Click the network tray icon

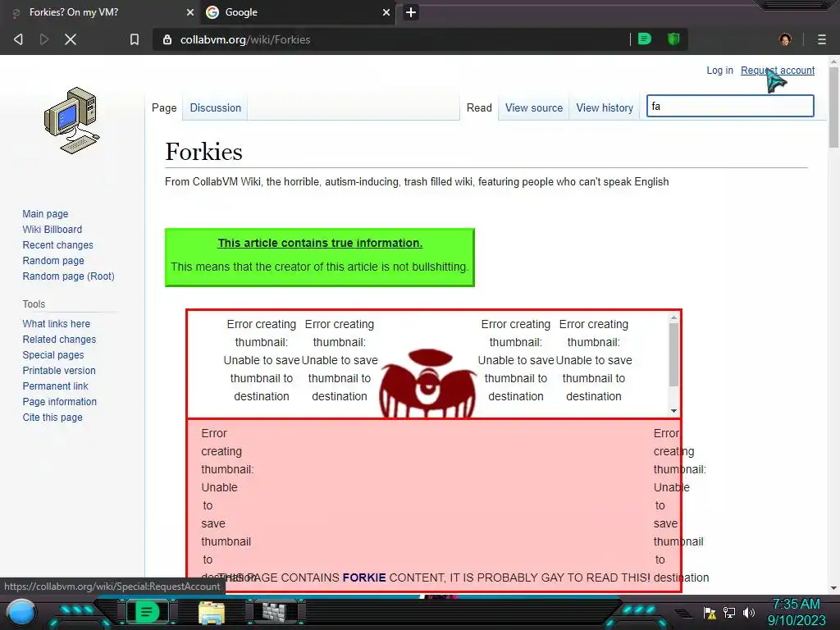point(729,612)
